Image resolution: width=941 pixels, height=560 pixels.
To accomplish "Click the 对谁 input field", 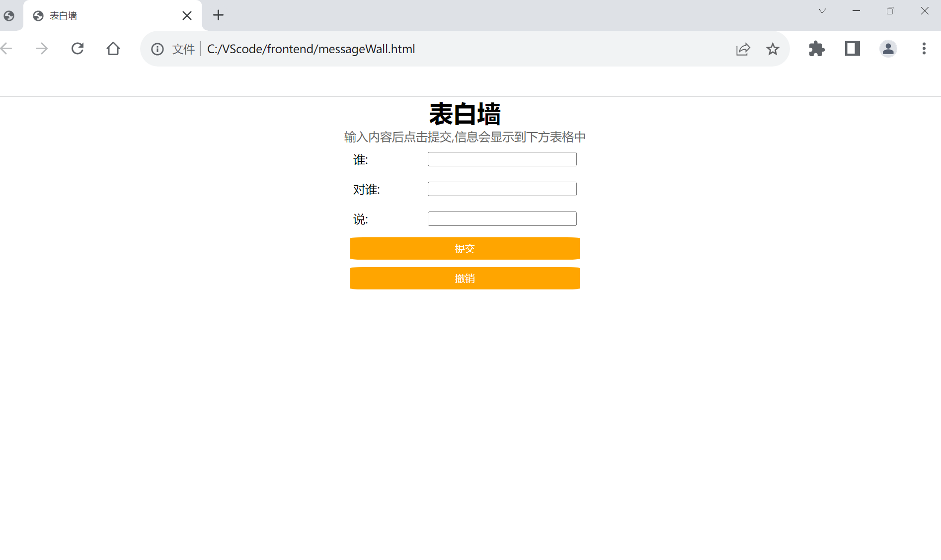I will (502, 189).
